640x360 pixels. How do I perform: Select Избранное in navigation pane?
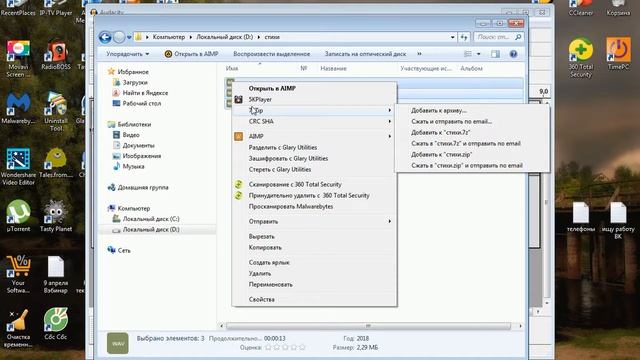133,72
